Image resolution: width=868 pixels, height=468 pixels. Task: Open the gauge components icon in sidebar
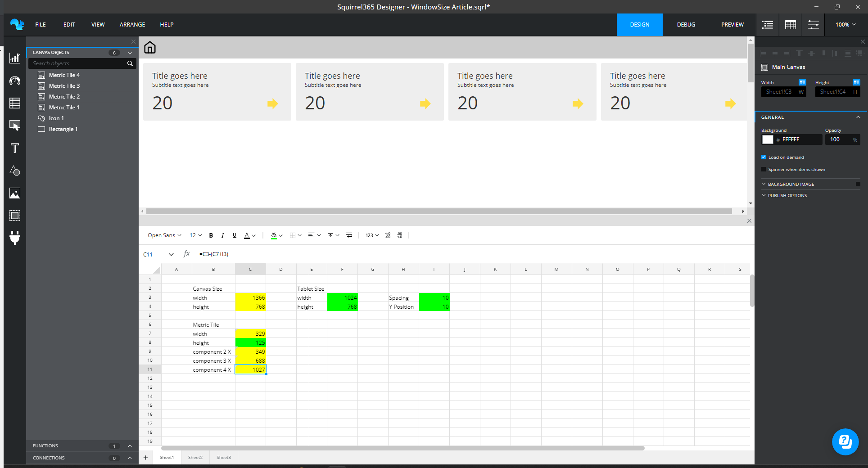(15, 81)
